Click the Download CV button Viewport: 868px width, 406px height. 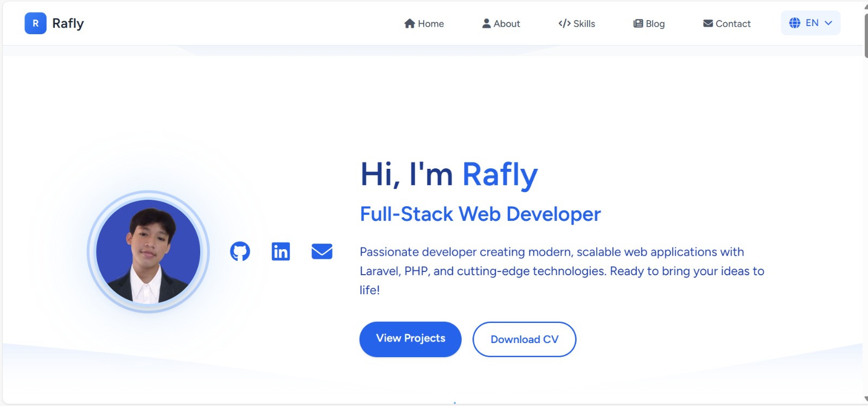(524, 339)
